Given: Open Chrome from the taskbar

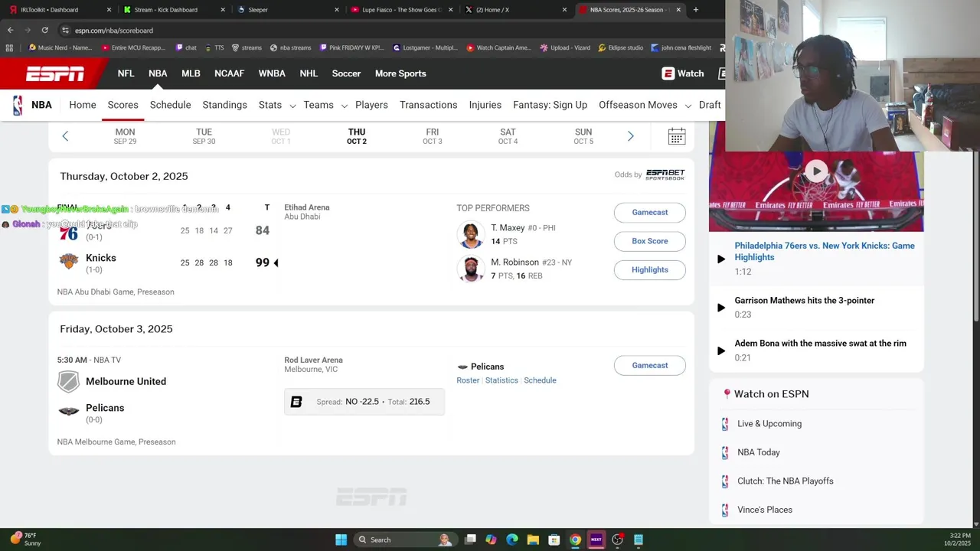Looking at the screenshot, I should click(x=575, y=540).
